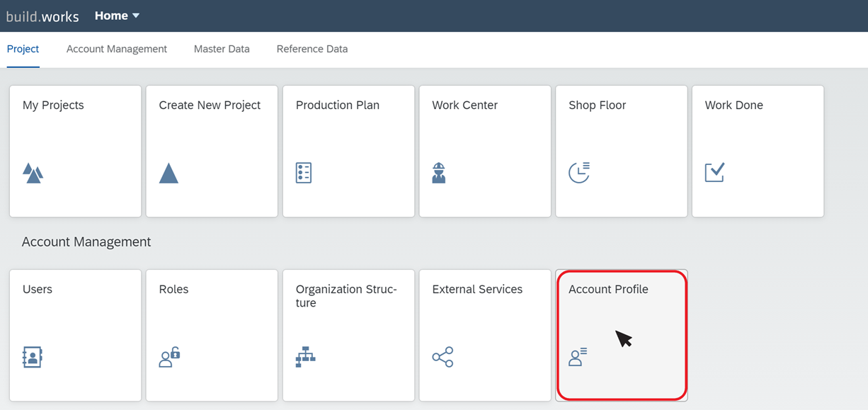This screenshot has height=410, width=868.
Task: Click the Account Profile person icon
Action: [578, 357]
